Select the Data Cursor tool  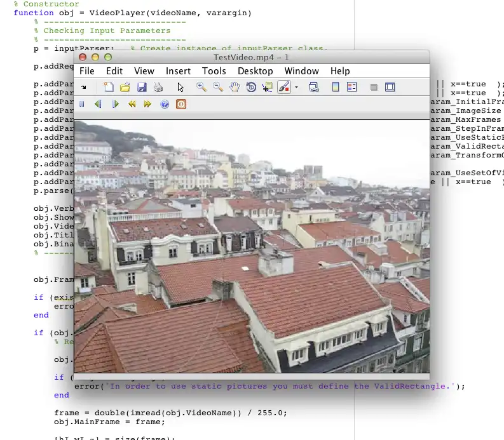pos(268,87)
